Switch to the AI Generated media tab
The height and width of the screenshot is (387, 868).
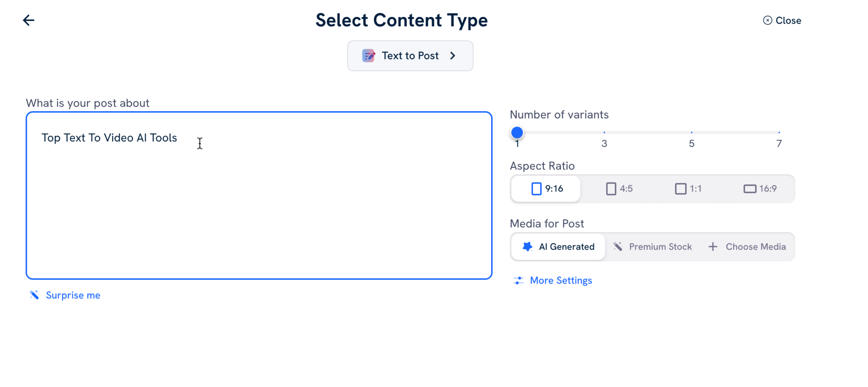558,247
